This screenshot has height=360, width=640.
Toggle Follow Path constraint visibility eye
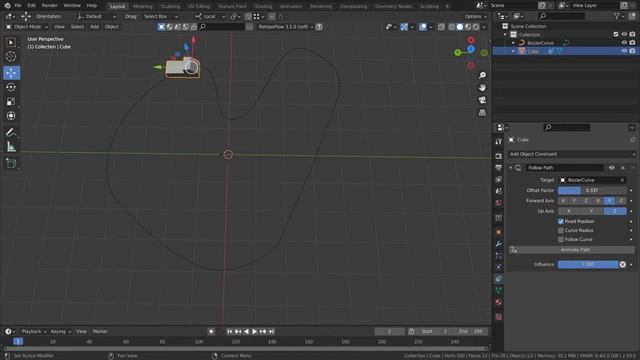(x=611, y=168)
